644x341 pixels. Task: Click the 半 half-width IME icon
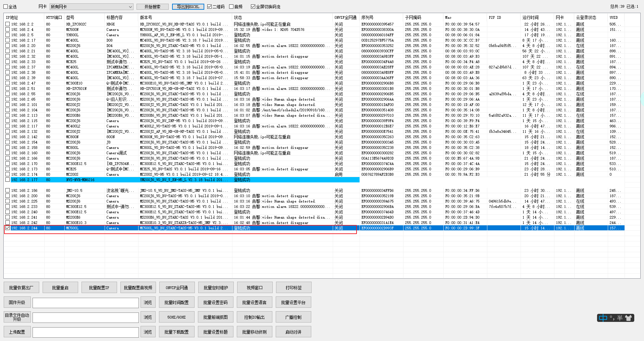point(620,318)
